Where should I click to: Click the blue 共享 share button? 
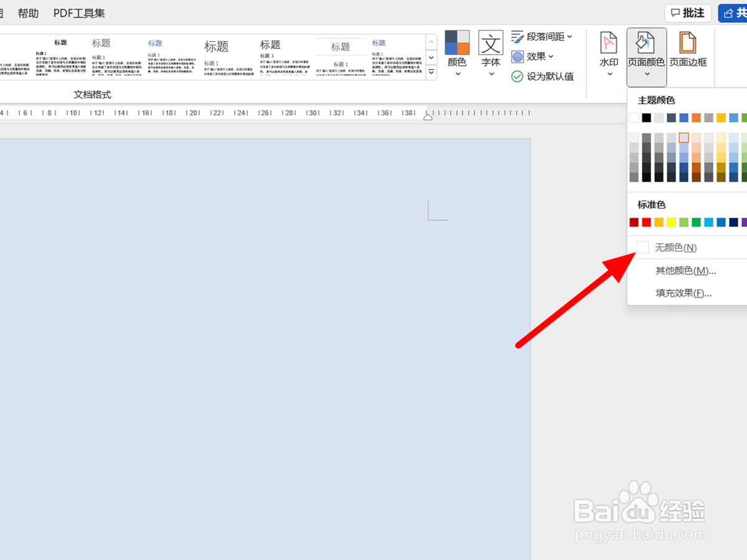[x=733, y=13]
